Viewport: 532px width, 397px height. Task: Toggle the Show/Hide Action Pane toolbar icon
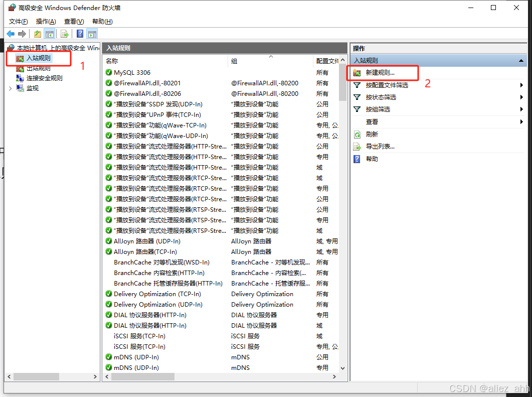point(92,34)
